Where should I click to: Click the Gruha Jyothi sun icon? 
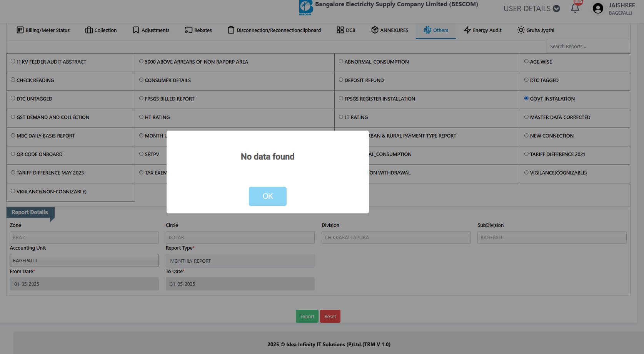[521, 30]
